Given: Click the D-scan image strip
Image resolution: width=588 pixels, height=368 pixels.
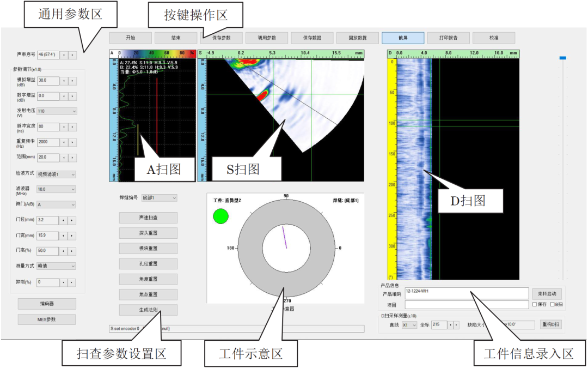Looking at the screenshot, I should coord(414,169).
